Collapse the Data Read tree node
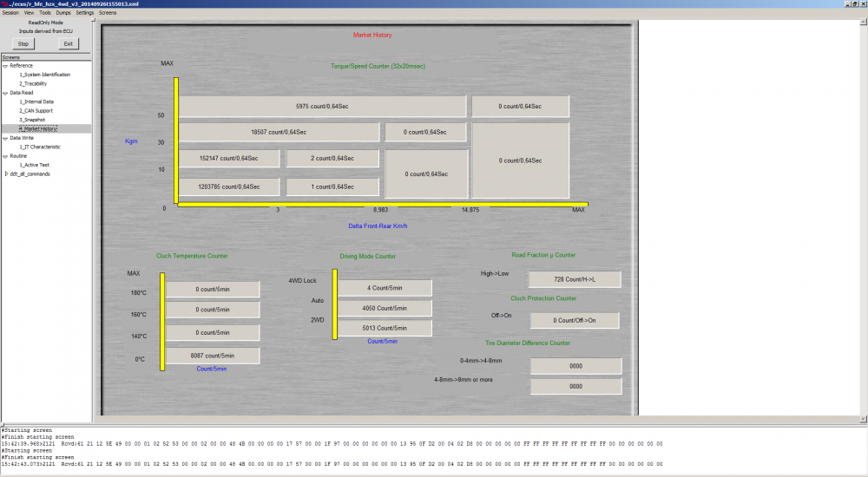This screenshot has width=868, height=477. click(x=5, y=93)
